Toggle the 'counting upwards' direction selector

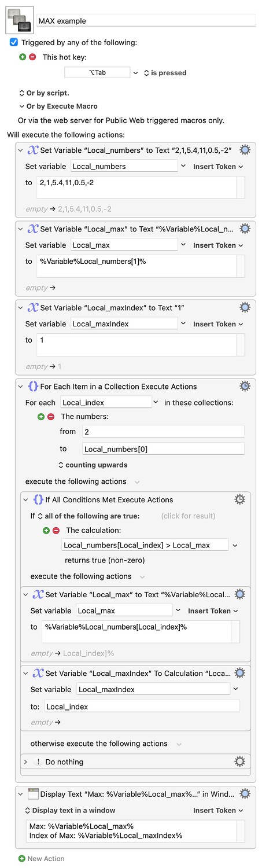coord(93,465)
